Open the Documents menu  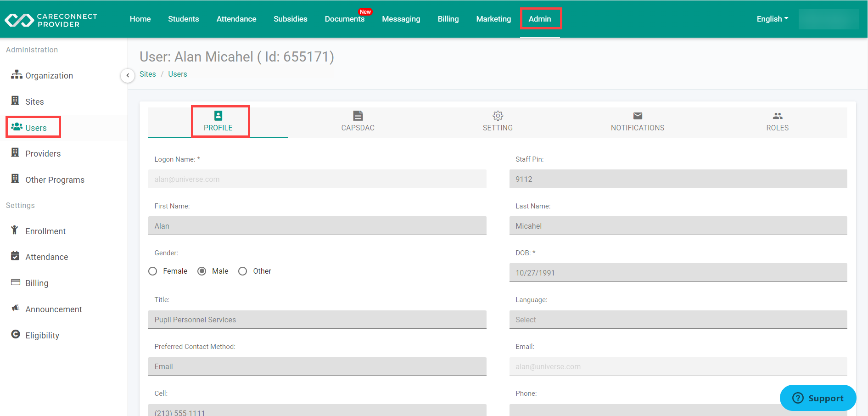(345, 19)
